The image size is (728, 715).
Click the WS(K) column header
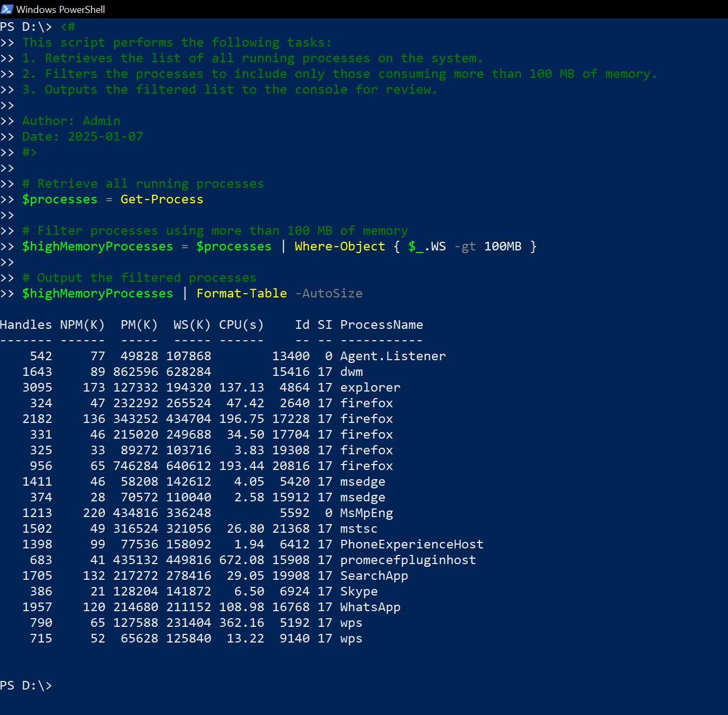(191, 325)
